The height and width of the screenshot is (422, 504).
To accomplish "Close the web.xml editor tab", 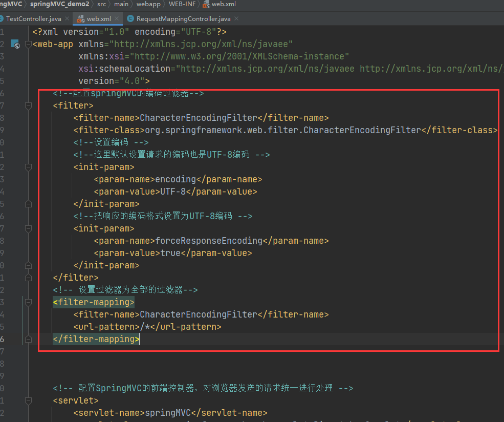I will tap(117, 19).
